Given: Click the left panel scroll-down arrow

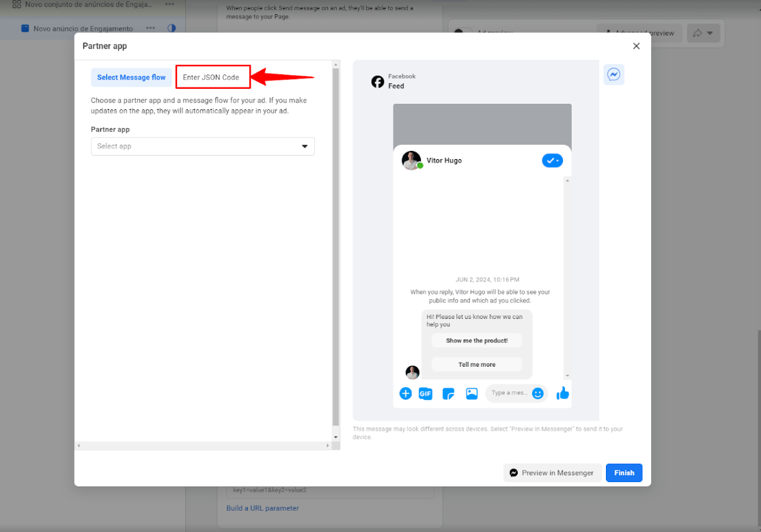Looking at the screenshot, I should [x=335, y=437].
